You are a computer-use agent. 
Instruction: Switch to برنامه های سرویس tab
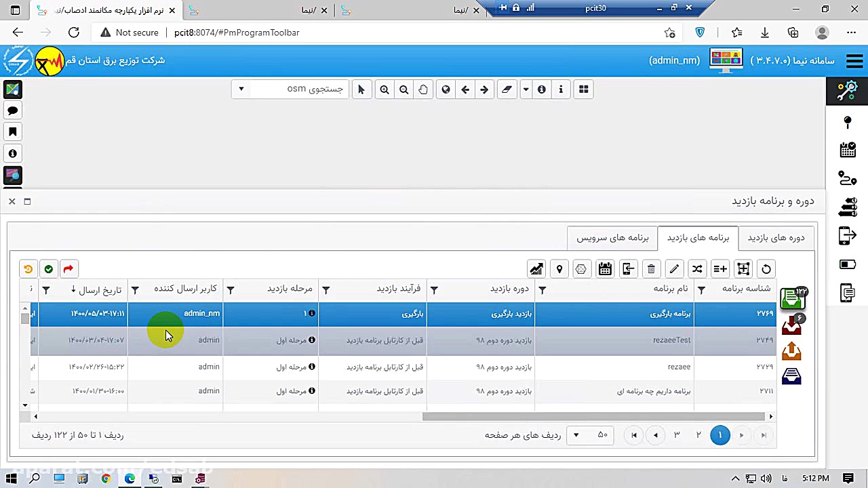pos(612,238)
